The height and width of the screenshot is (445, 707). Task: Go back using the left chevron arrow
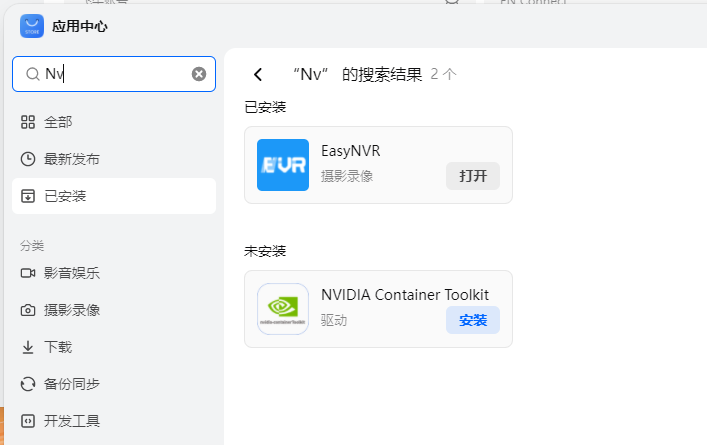click(x=258, y=74)
